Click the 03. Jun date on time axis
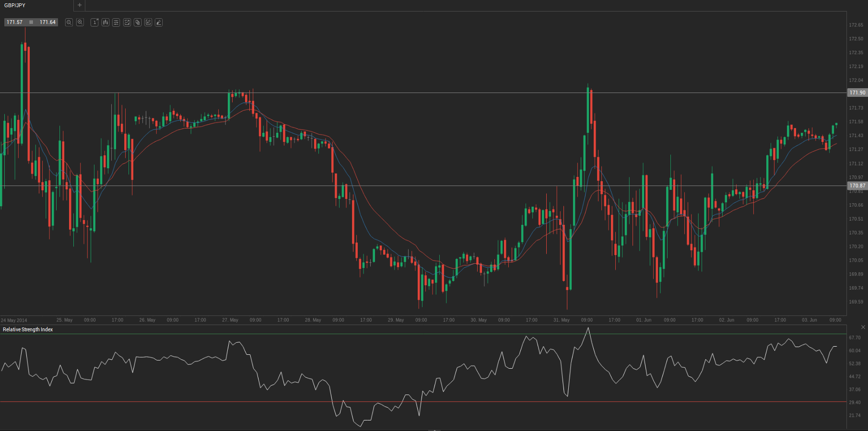868x431 pixels. [x=809, y=320]
